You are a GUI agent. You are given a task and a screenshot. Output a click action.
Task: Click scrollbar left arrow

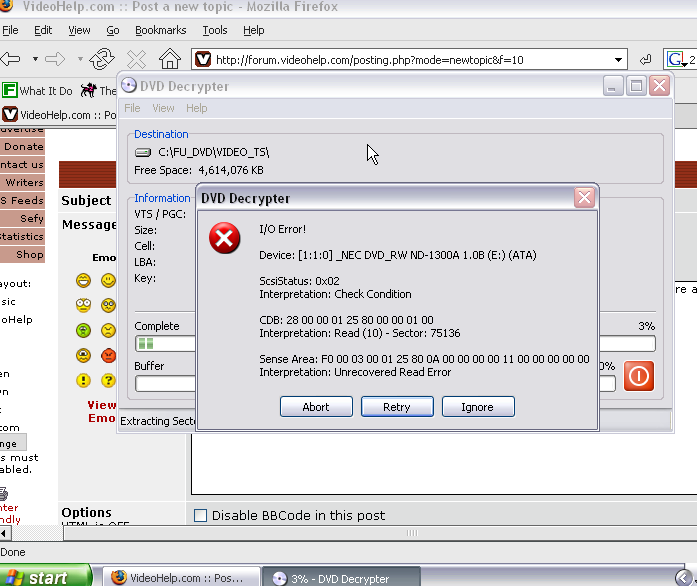point(4,533)
